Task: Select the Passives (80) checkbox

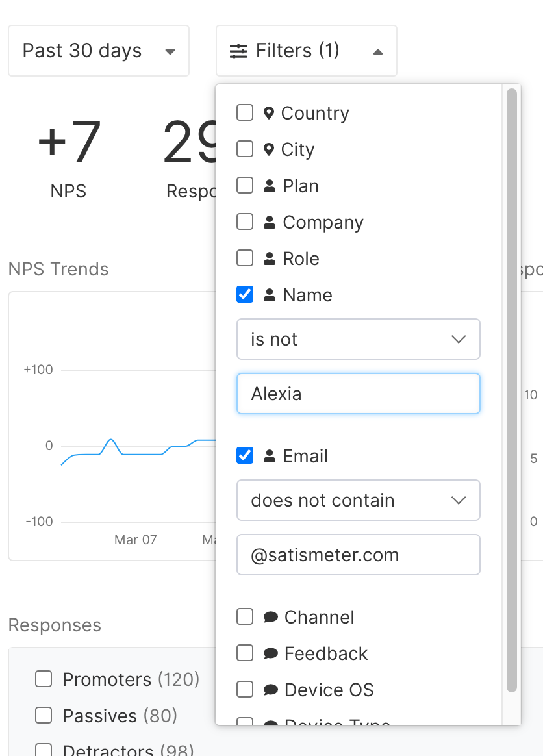Action: tap(44, 715)
